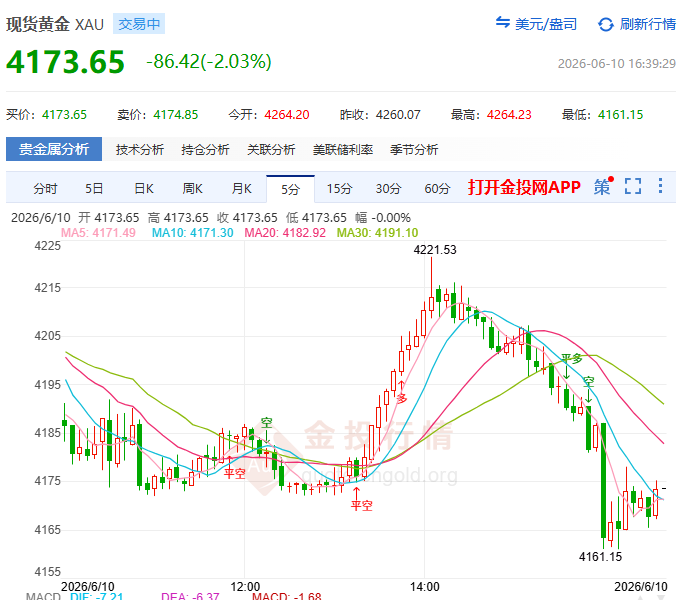Click the 美元/盎司 unit link text
Viewport: 680px width, 600px height.
point(546,24)
